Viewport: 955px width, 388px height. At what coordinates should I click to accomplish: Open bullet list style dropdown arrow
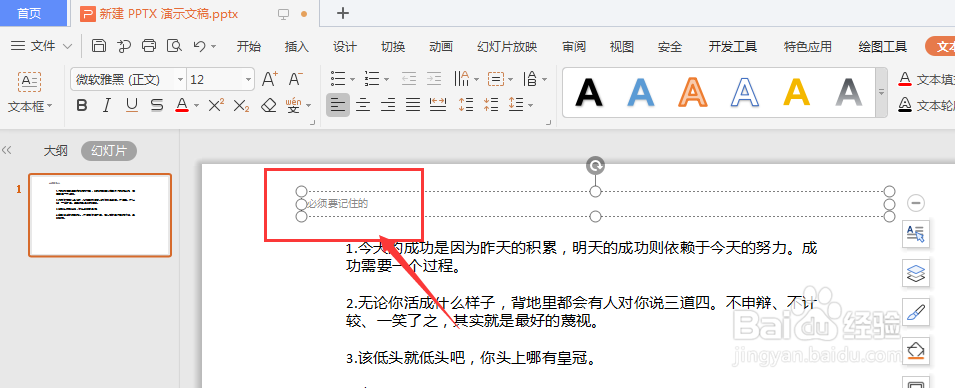(353, 79)
